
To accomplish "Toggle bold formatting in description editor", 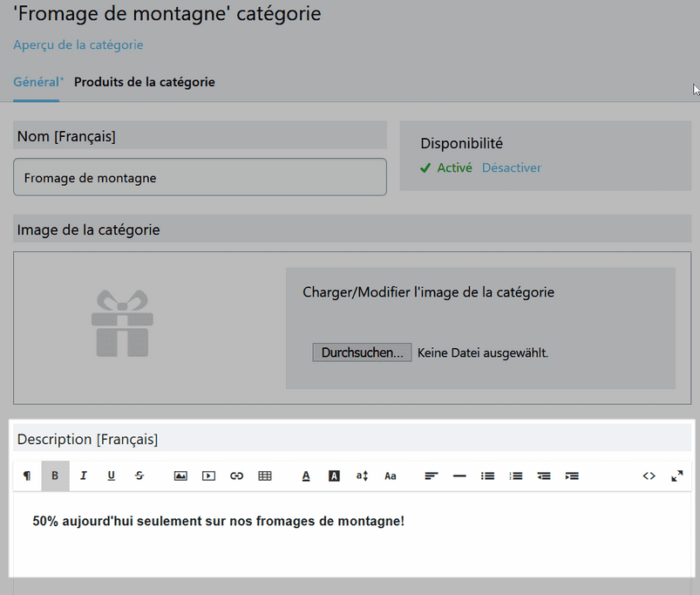I will click(x=56, y=475).
